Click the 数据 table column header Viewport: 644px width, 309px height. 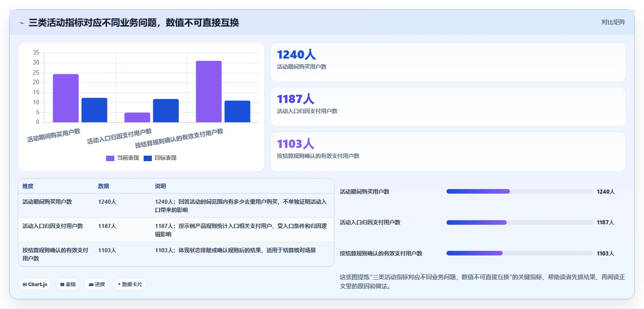coord(103,186)
